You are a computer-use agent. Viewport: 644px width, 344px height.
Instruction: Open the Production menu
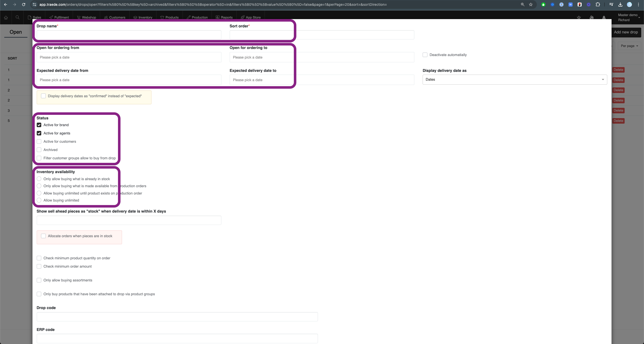coord(197,17)
